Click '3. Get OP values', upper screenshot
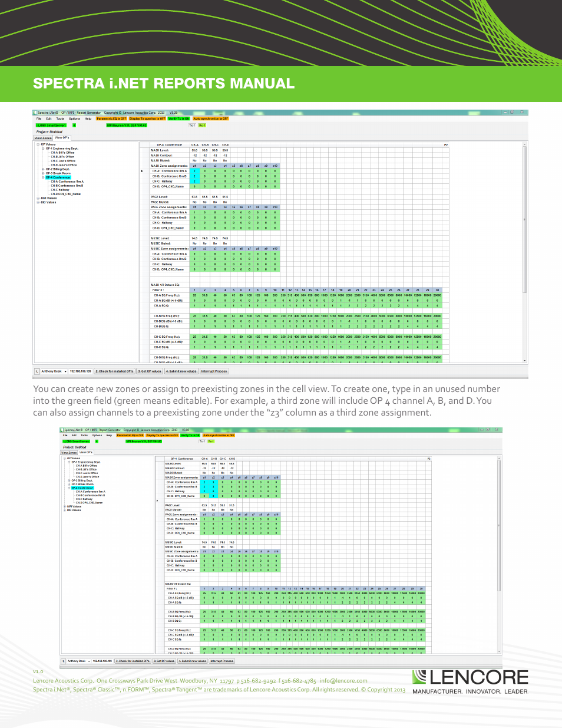562x728 pixels. click(x=150, y=371)
